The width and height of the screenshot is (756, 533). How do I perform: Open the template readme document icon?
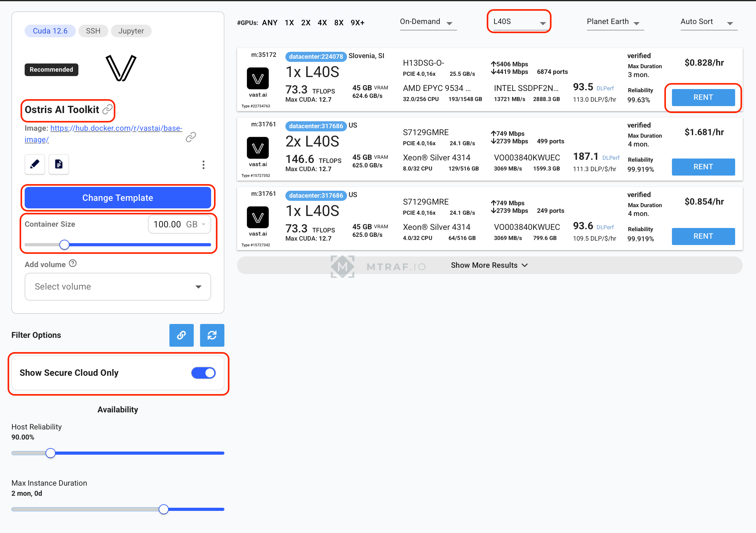tap(58, 164)
